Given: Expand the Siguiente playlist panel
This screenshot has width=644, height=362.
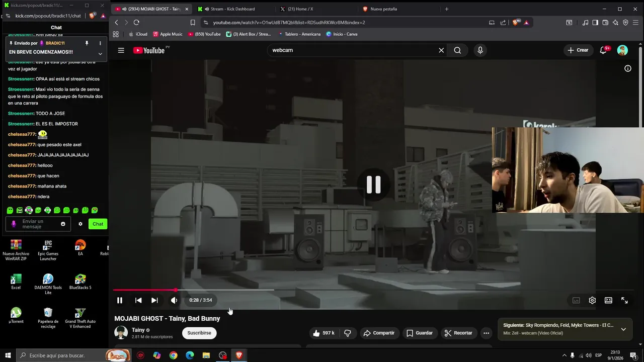Looking at the screenshot, I should pyautogui.click(x=623, y=329).
